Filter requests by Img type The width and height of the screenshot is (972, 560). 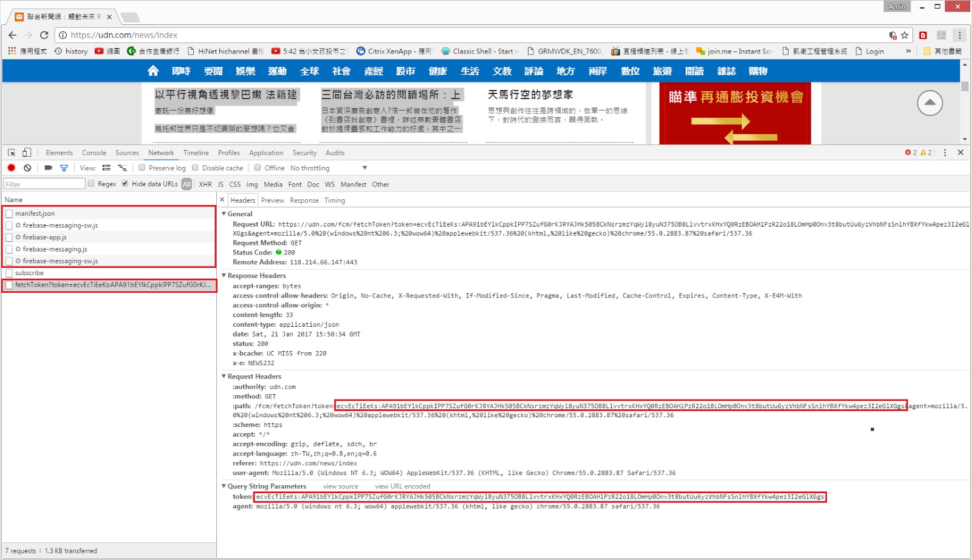(x=252, y=184)
